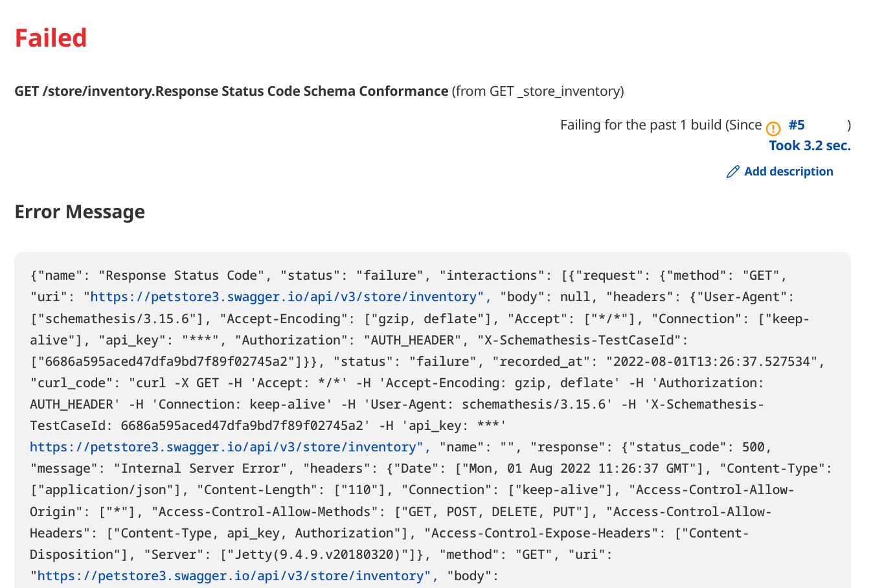Open the build #5 link
The image size is (873, 588).
coord(796,124)
